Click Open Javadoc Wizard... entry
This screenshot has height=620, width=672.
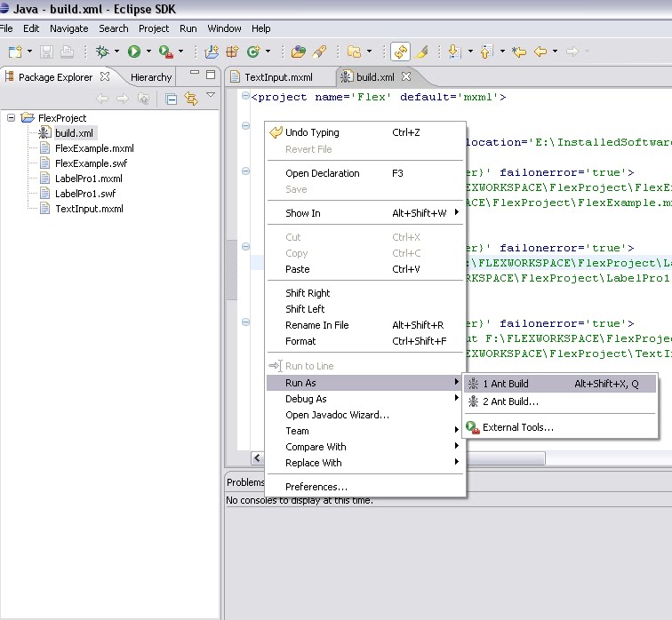click(365, 415)
